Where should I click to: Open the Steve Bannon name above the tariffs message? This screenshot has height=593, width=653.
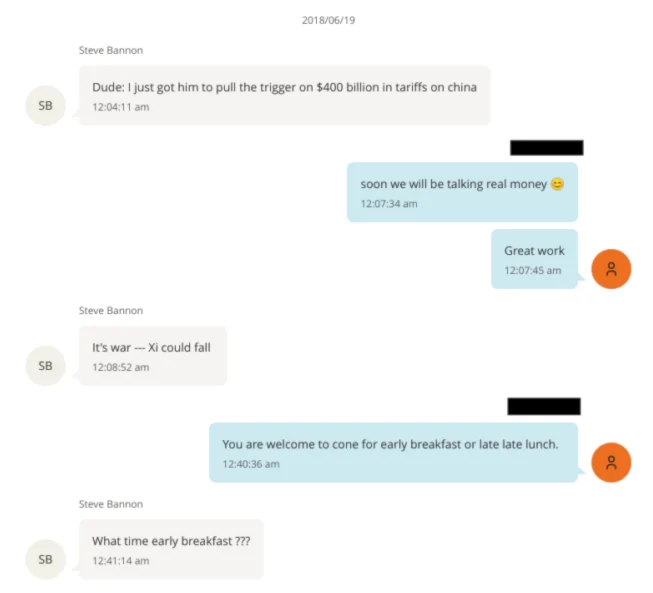[x=111, y=50]
